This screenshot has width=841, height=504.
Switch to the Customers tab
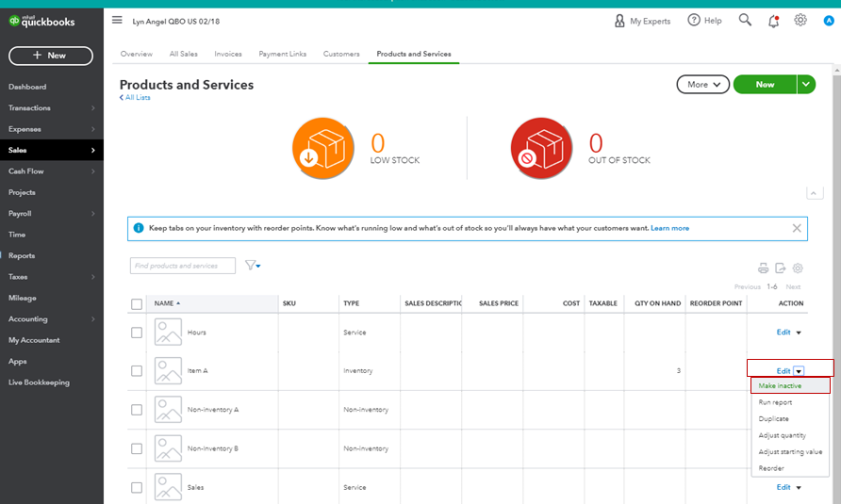pos(341,54)
